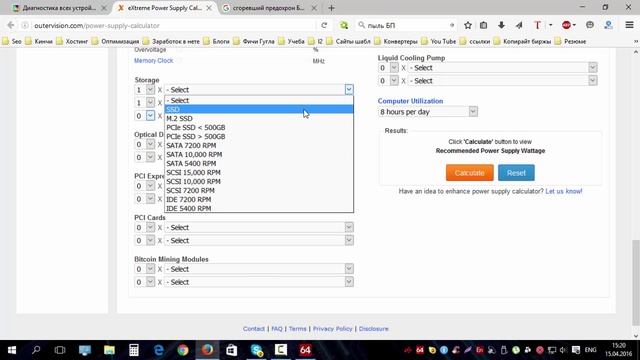Open Skype from the taskbar
640x360 pixels.
pos(256,350)
